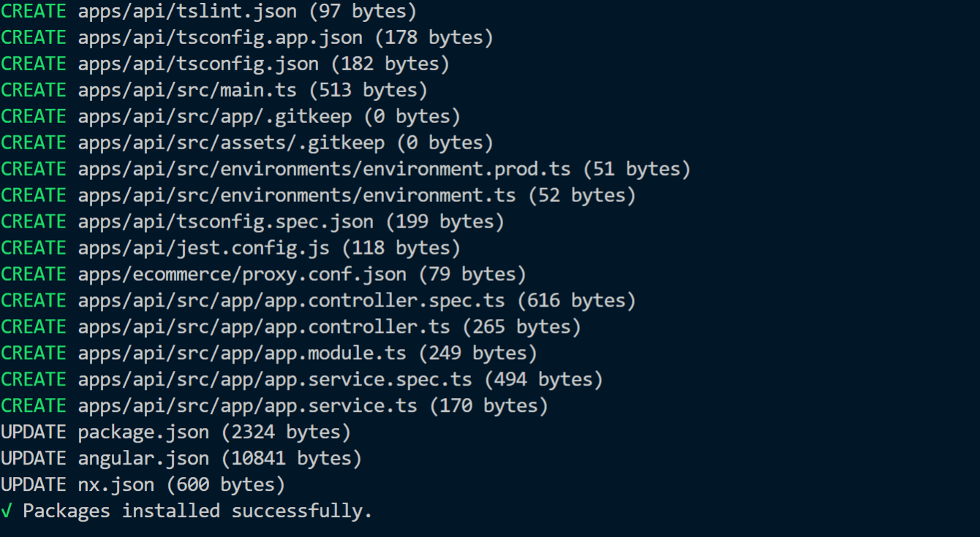
Task: Click the apps/api/src/assets/.gitkeep path
Action: tap(231, 143)
